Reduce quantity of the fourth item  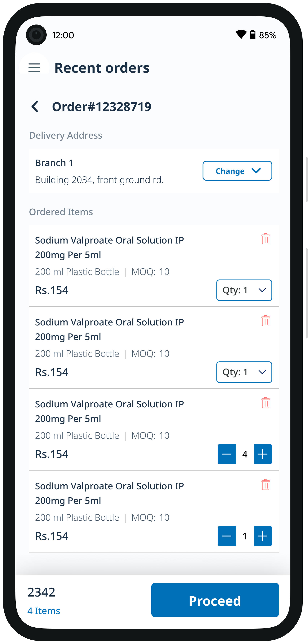pyautogui.click(x=227, y=536)
